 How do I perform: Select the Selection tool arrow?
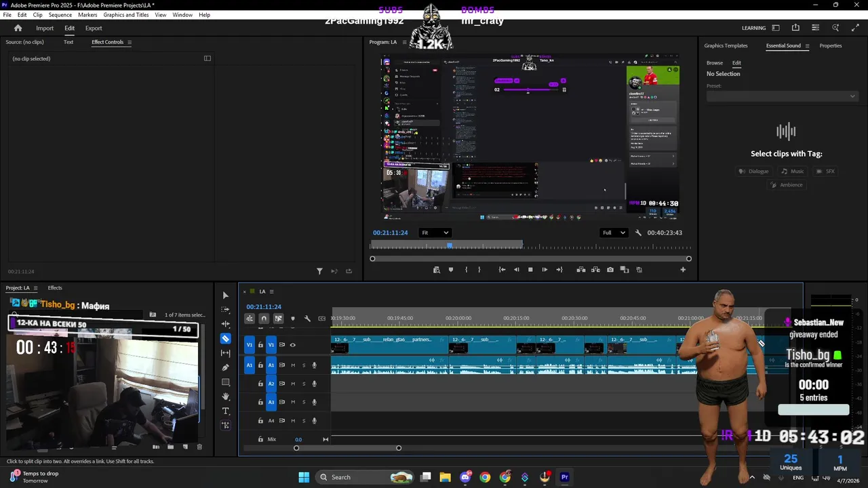(x=226, y=296)
